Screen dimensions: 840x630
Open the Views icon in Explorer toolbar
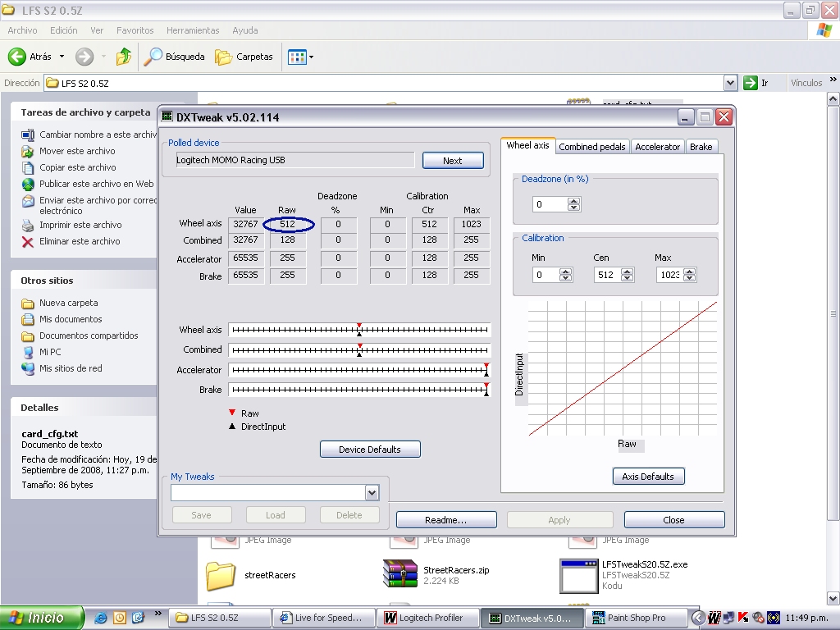297,57
